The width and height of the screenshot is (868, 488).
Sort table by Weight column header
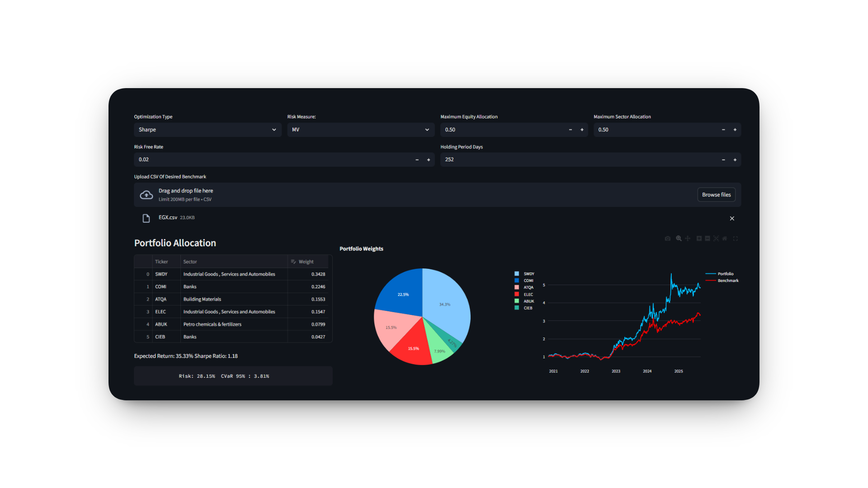(x=306, y=262)
